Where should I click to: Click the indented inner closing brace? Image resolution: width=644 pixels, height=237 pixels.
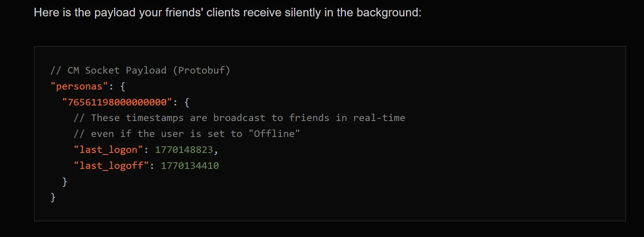pyautogui.click(x=65, y=182)
